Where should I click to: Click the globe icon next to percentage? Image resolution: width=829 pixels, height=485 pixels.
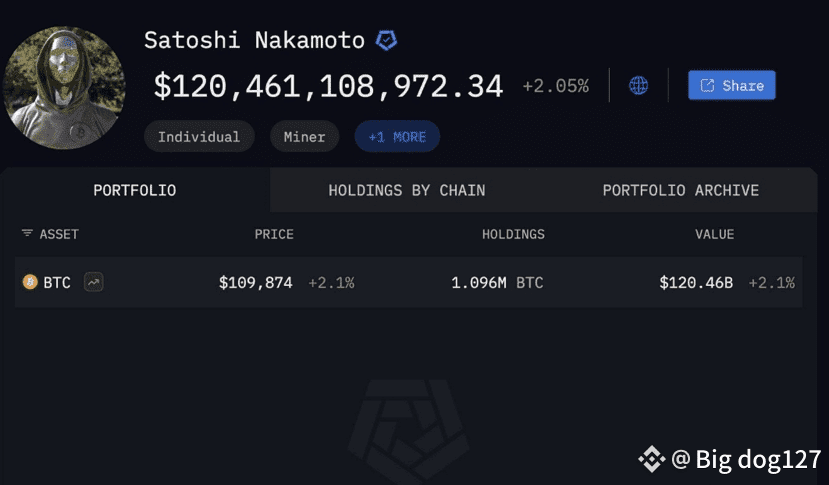[638, 86]
